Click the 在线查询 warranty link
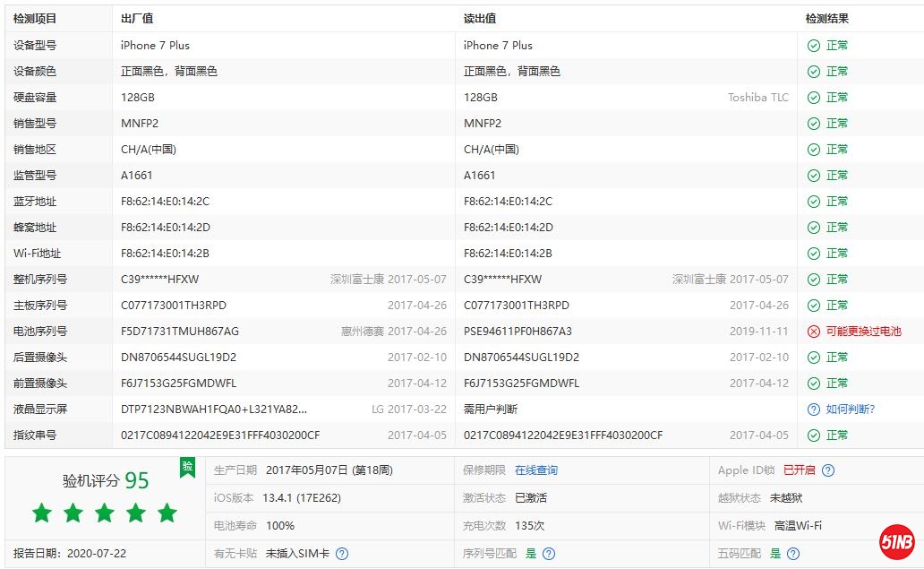The image size is (924, 569). 535,470
